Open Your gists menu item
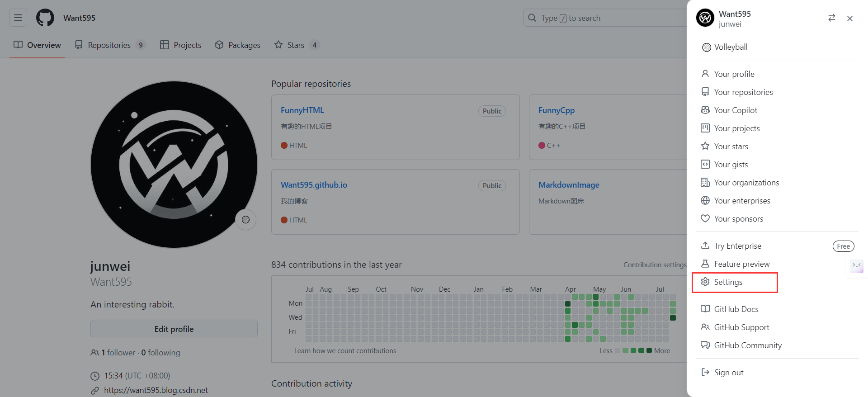The image size is (868, 397). (x=778, y=164)
